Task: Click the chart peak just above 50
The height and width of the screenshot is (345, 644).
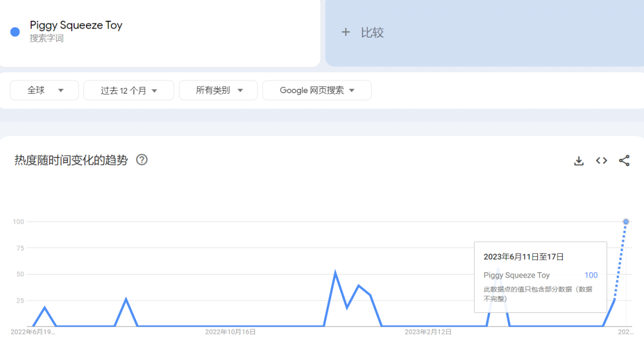Action: (x=335, y=273)
